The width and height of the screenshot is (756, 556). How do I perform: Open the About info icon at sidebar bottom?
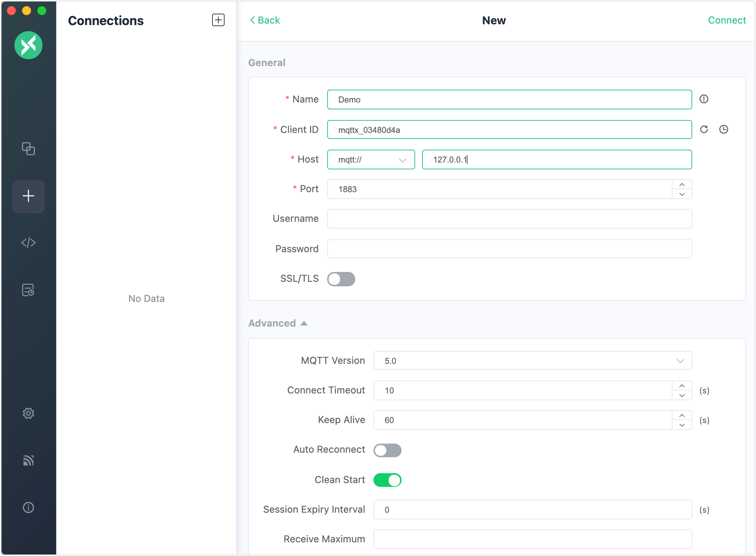[28, 508]
